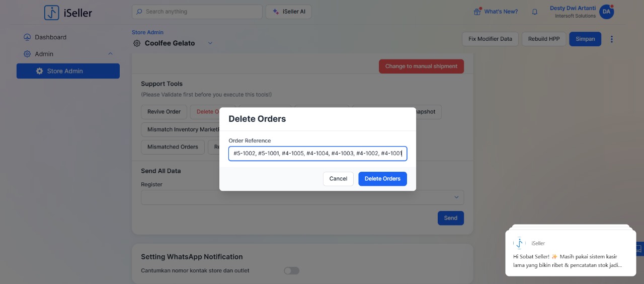Open the notifications bell
Viewport: 644px width, 284px height.
click(x=535, y=12)
